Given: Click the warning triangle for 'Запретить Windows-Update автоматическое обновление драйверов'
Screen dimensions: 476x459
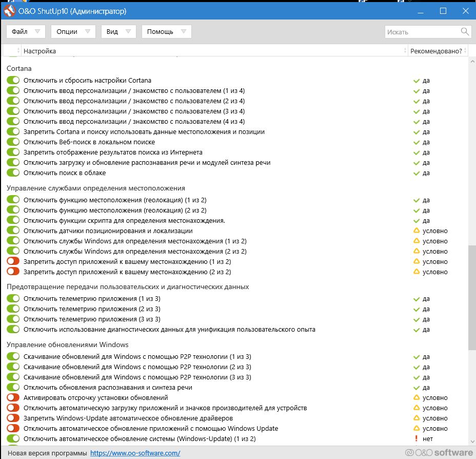Looking at the screenshot, I should click(417, 418).
